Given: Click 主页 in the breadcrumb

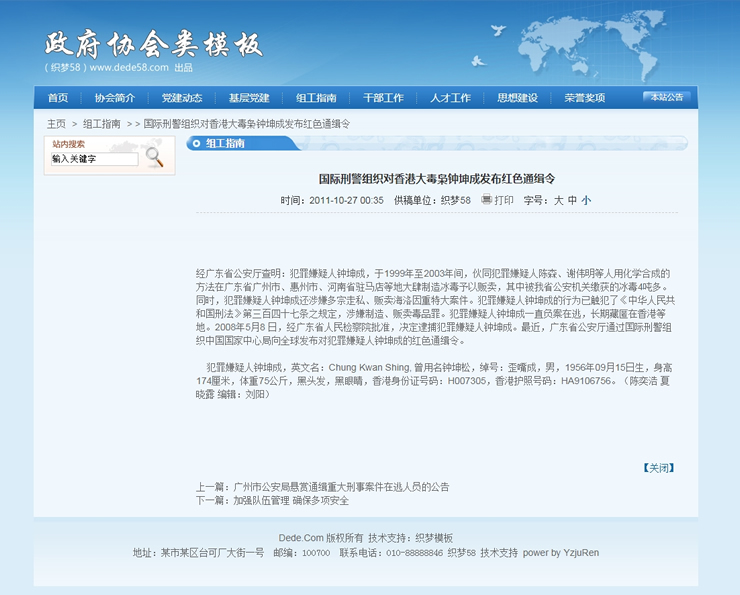Looking at the screenshot, I should [56, 124].
